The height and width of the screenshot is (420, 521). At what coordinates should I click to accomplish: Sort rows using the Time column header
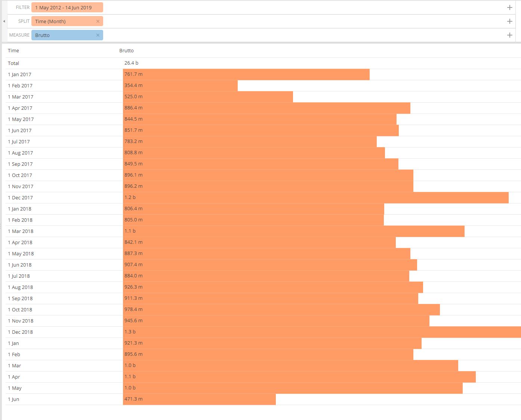point(13,50)
